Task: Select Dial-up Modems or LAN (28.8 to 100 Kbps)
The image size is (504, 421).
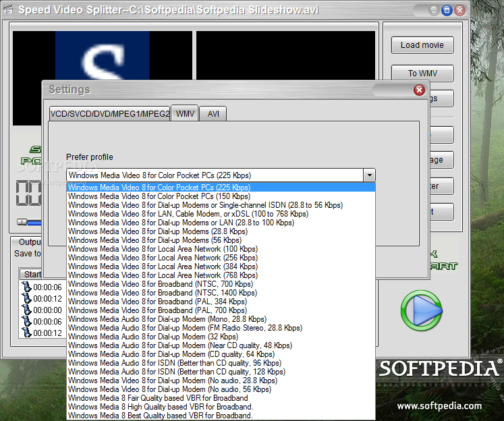Action: (221, 223)
